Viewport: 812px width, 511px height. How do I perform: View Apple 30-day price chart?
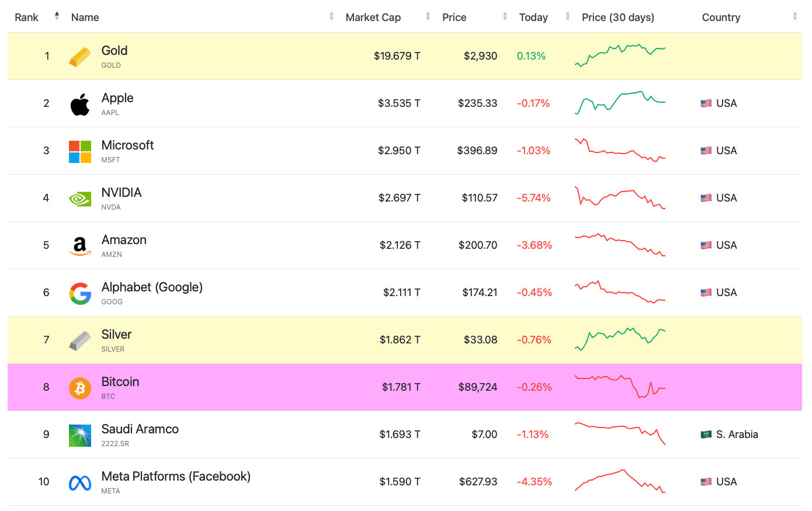(620, 103)
